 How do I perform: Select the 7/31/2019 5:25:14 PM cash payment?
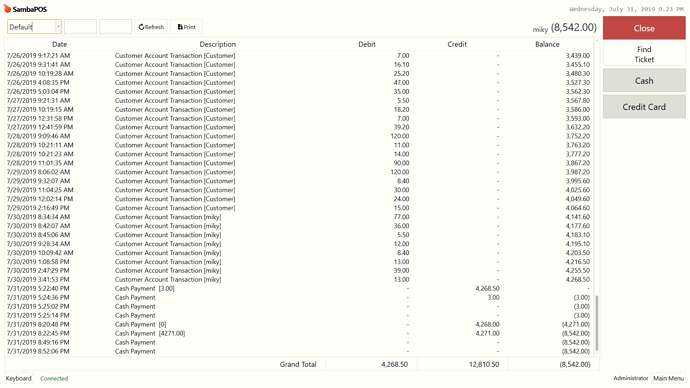pyautogui.click(x=299, y=315)
